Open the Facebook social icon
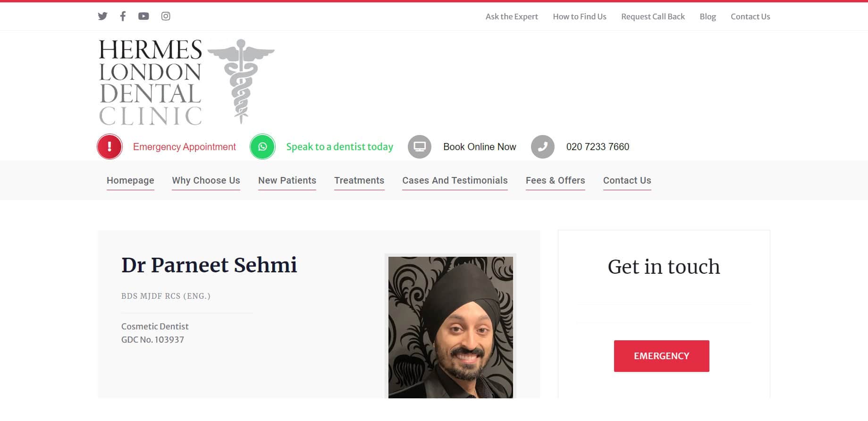Image resolution: width=868 pixels, height=421 pixels. click(123, 16)
